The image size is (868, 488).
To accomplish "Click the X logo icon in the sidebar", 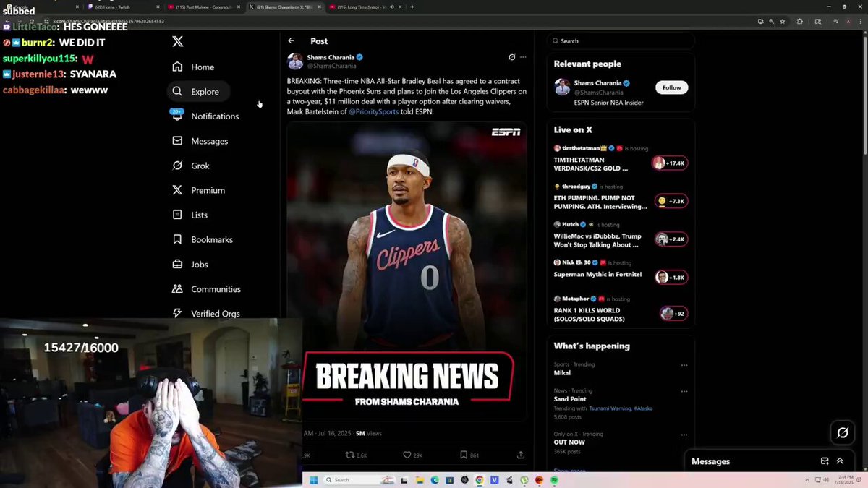I will point(177,41).
